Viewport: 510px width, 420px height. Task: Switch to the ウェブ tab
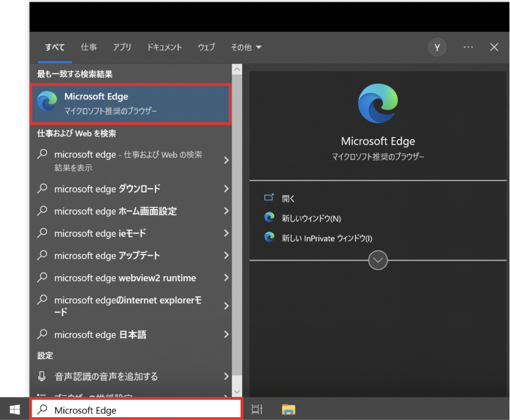point(207,47)
